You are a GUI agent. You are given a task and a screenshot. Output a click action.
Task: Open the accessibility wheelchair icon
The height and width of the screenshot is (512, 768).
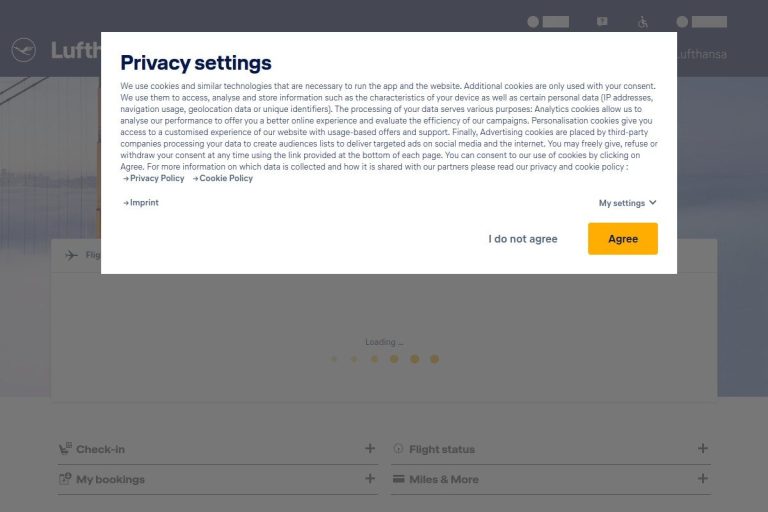(643, 22)
